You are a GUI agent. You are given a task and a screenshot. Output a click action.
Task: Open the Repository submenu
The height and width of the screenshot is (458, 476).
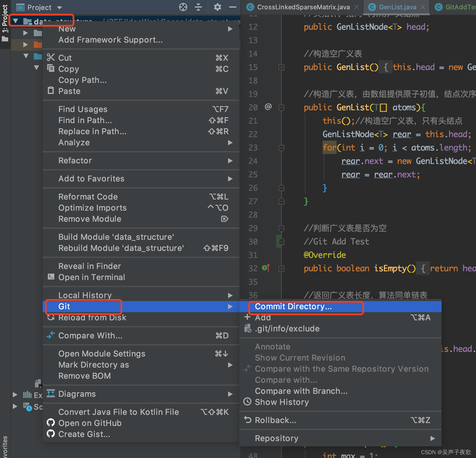pyautogui.click(x=340, y=438)
